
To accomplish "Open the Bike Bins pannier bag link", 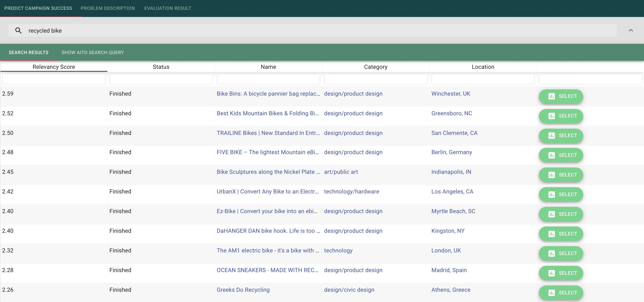I will pyautogui.click(x=268, y=94).
